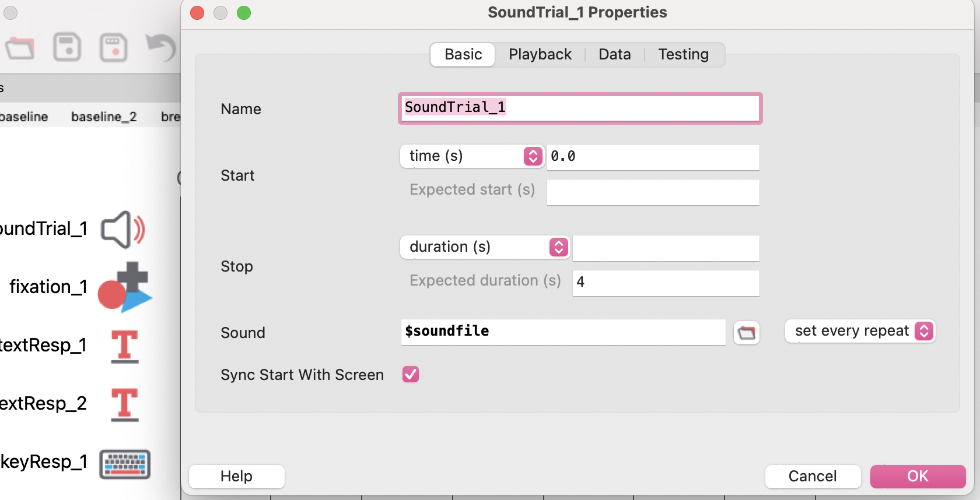This screenshot has height=500, width=980.
Task: Click the Name field containing SoundTrial_1
Action: [580, 108]
